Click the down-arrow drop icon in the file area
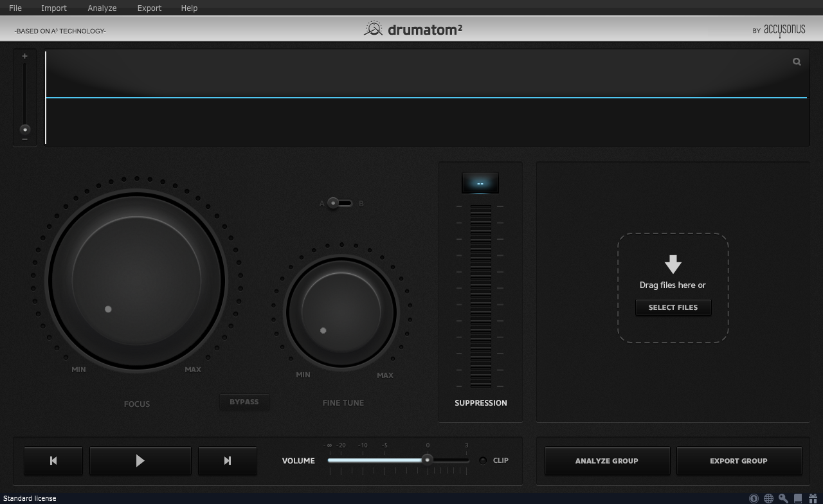The height and width of the screenshot is (504, 823). click(673, 264)
